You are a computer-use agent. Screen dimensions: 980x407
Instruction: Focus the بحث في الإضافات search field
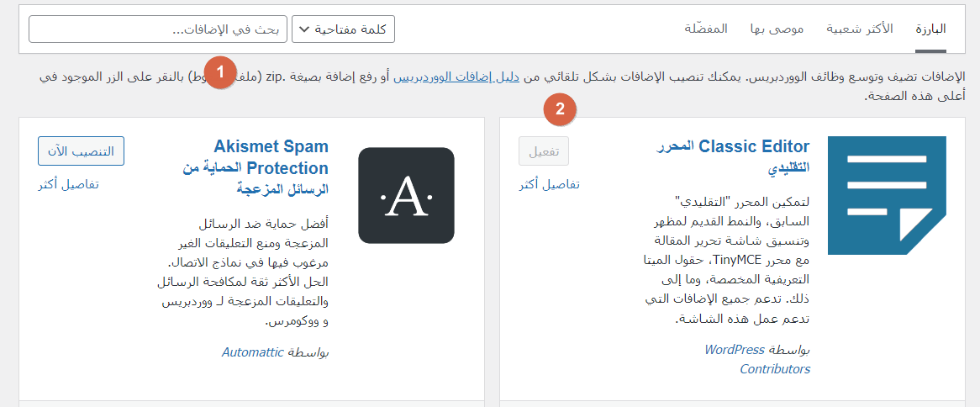(x=158, y=29)
